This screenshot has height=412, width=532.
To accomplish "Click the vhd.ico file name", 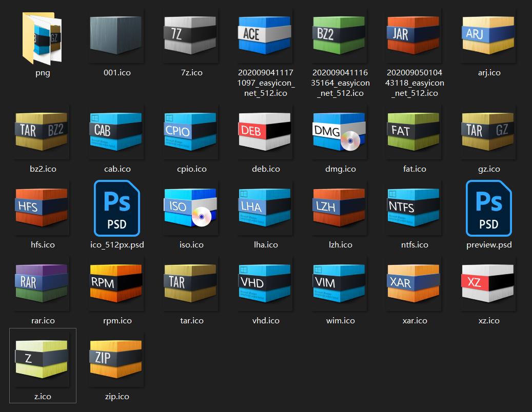I will coord(266,320).
